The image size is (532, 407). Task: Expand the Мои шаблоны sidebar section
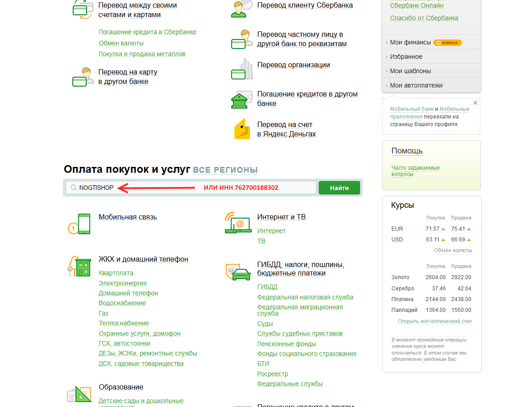coord(431,71)
